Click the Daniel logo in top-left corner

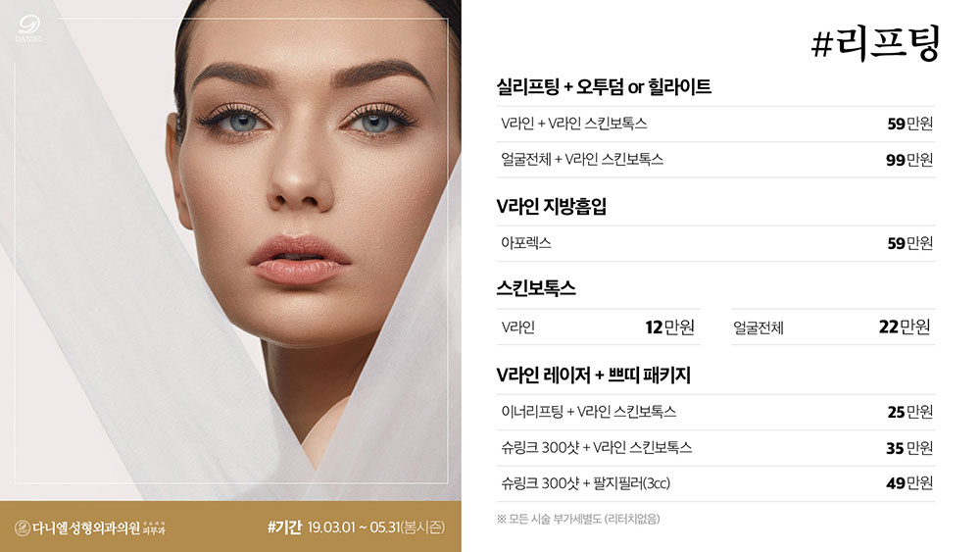click(28, 28)
